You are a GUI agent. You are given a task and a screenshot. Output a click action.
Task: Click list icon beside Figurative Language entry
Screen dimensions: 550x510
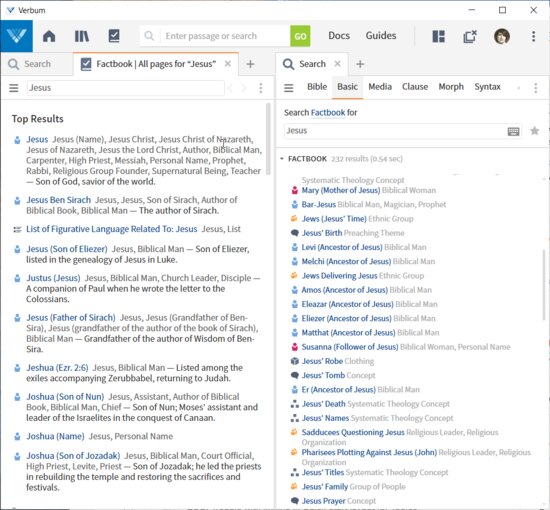tap(17, 230)
